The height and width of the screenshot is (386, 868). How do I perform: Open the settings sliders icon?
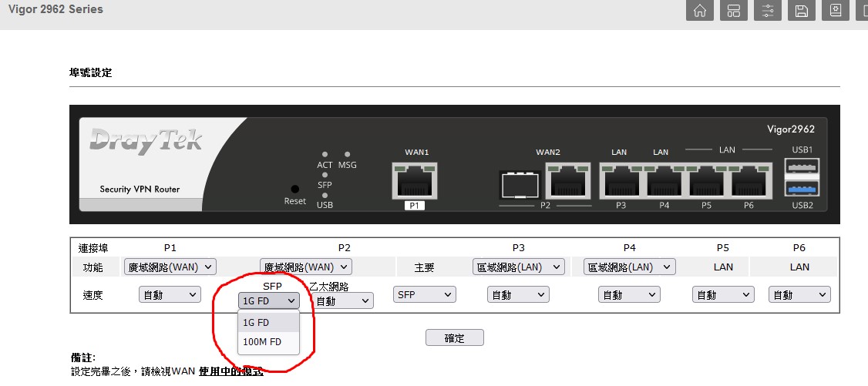pos(768,11)
